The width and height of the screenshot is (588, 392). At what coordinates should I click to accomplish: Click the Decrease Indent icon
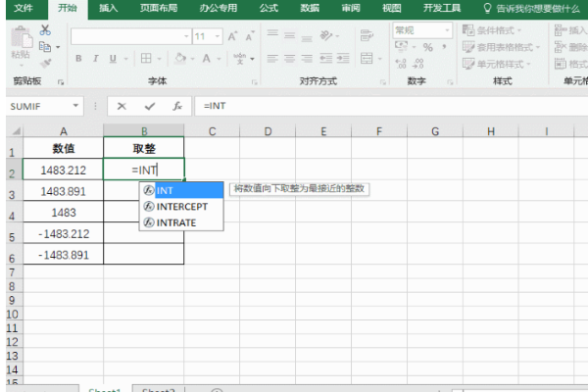(x=325, y=58)
